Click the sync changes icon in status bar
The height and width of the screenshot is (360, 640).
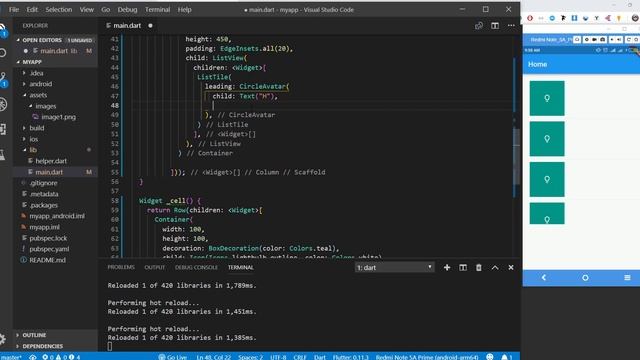point(33,357)
